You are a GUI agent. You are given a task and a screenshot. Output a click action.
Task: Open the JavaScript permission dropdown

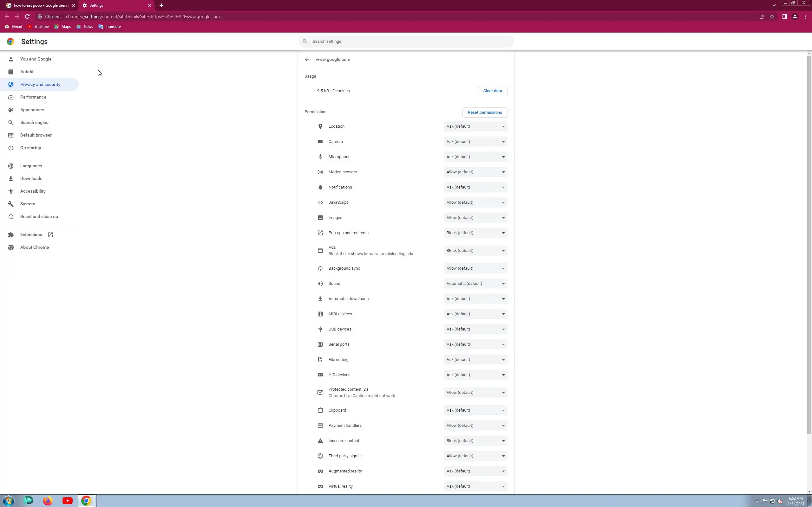475,202
